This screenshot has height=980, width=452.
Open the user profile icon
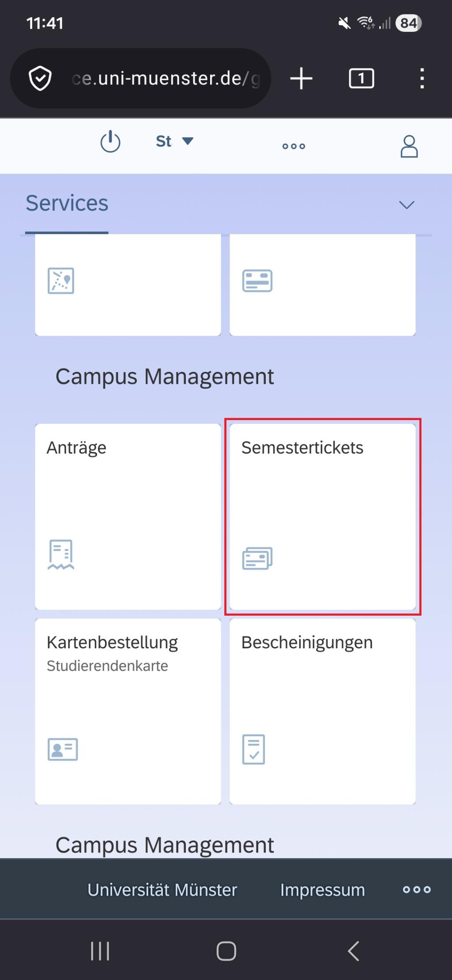click(x=409, y=147)
